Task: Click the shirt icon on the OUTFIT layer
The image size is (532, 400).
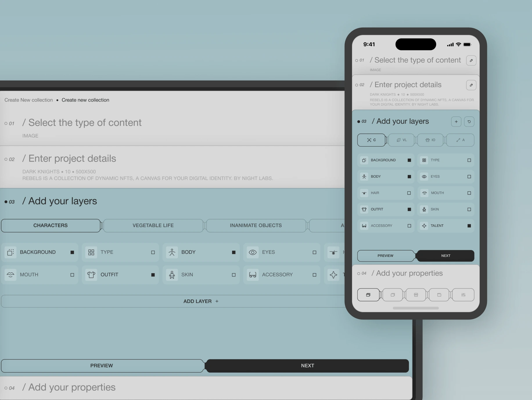Action: tap(364, 209)
